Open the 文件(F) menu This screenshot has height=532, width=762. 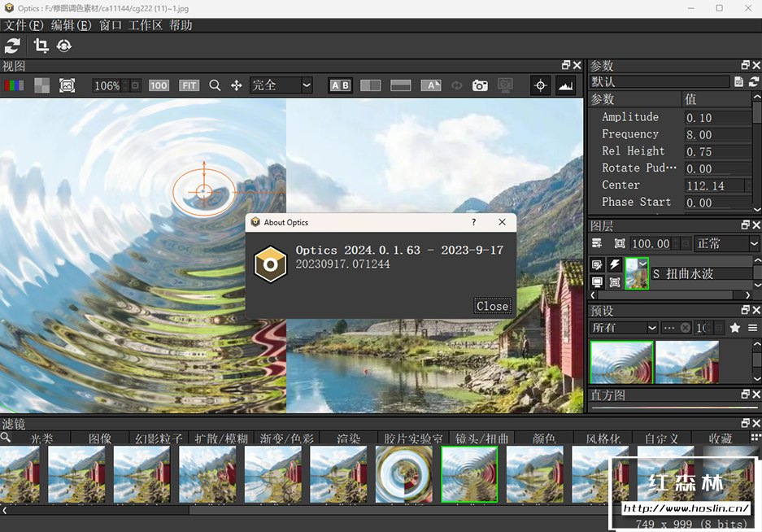24,25
